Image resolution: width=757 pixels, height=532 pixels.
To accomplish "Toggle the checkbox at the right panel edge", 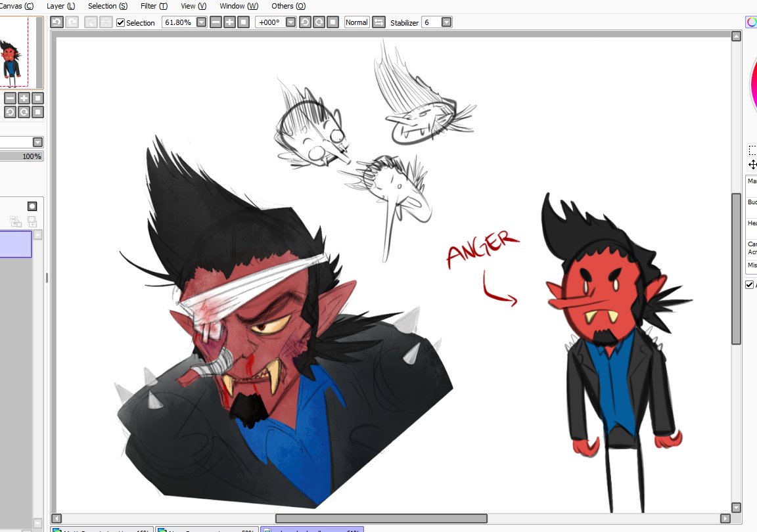I will tap(750, 284).
